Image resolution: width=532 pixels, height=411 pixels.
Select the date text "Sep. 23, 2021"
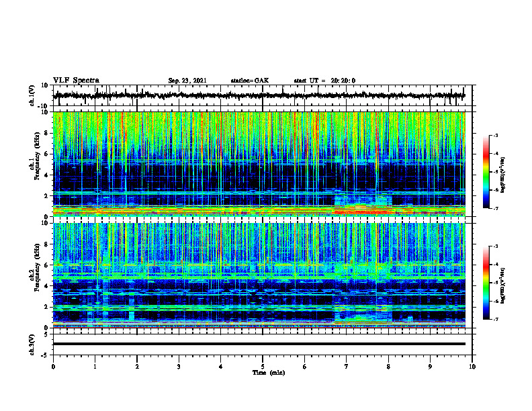click(x=187, y=81)
